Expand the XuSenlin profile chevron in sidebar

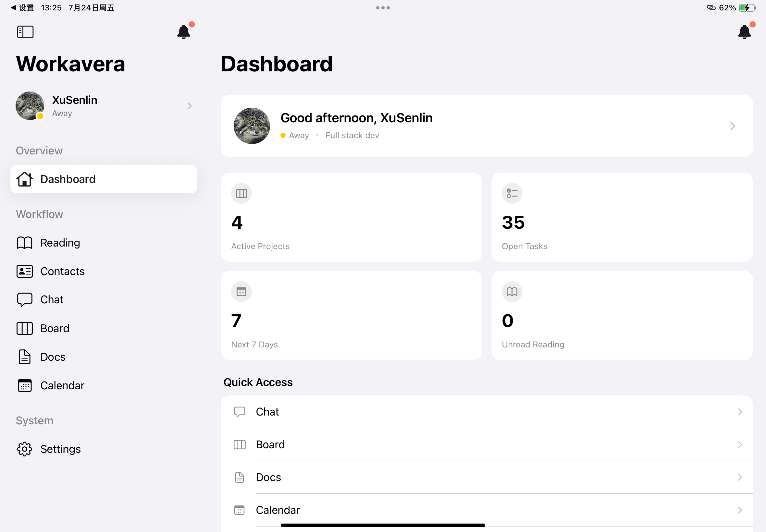pos(190,106)
